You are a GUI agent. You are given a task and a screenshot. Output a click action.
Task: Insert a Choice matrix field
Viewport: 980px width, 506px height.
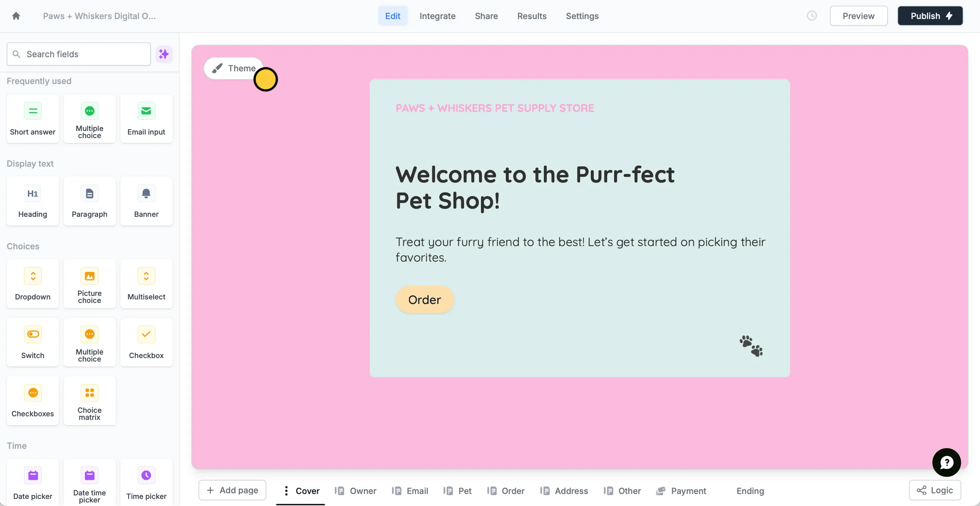point(89,401)
